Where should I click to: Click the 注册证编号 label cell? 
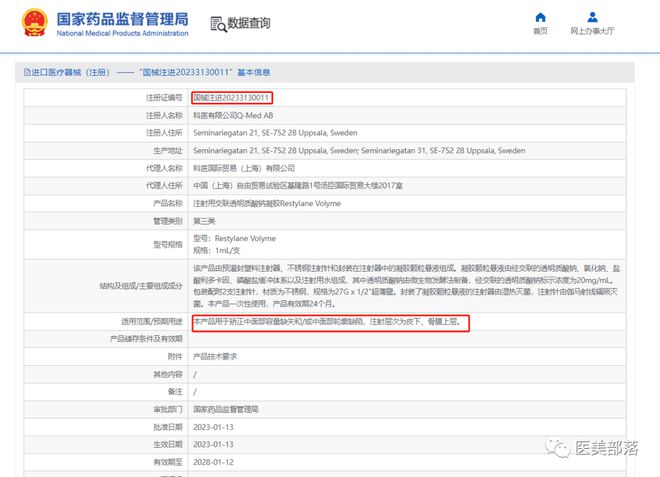coord(106,98)
